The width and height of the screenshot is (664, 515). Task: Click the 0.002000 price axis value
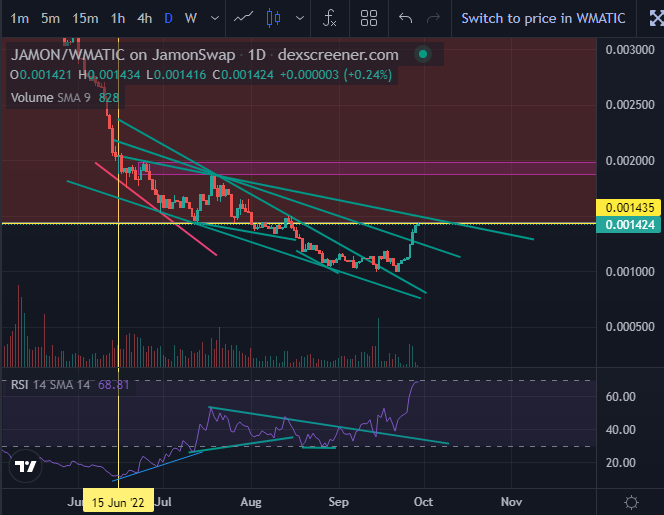(x=630, y=161)
